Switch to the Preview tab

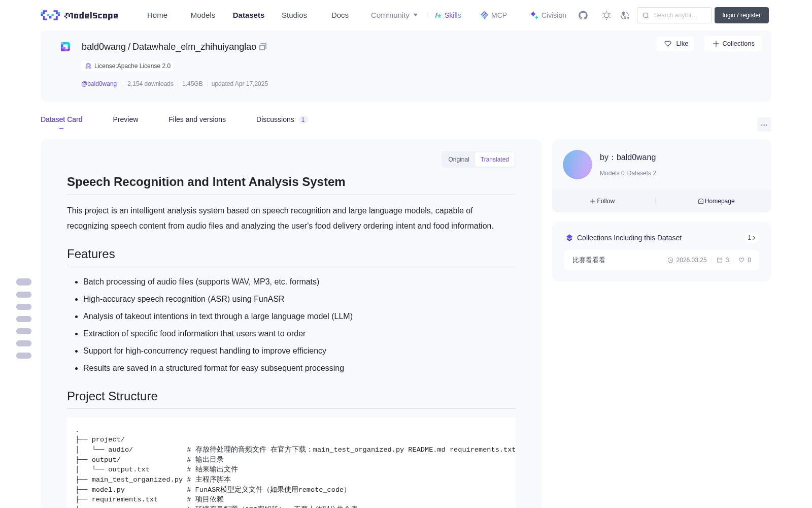125,119
